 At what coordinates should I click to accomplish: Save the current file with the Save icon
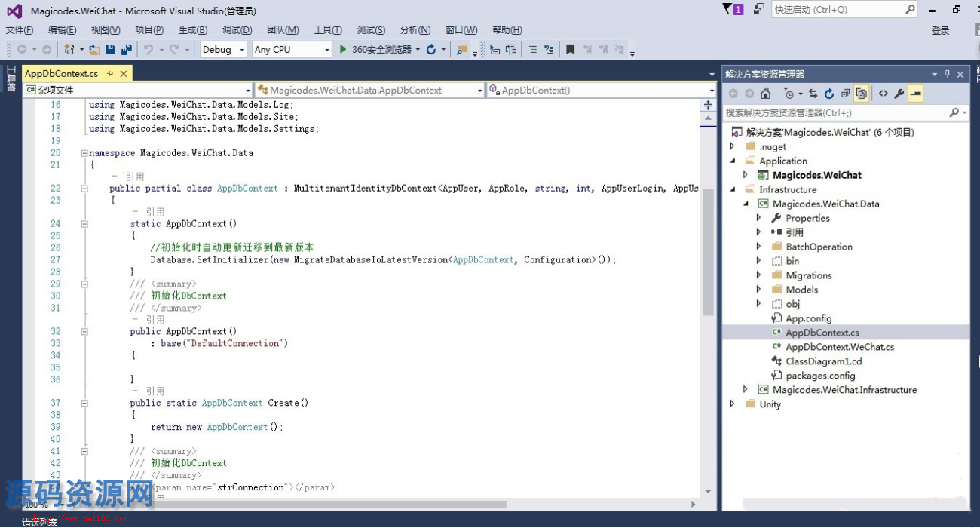coord(110,50)
